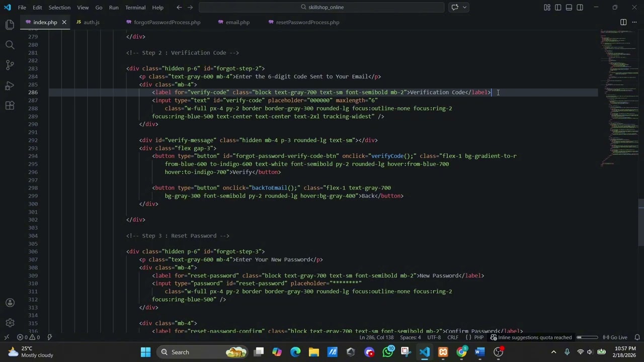Click the skillshop_online command center search box
Screen dimensions: 644x362
pyautogui.click(x=321, y=7)
